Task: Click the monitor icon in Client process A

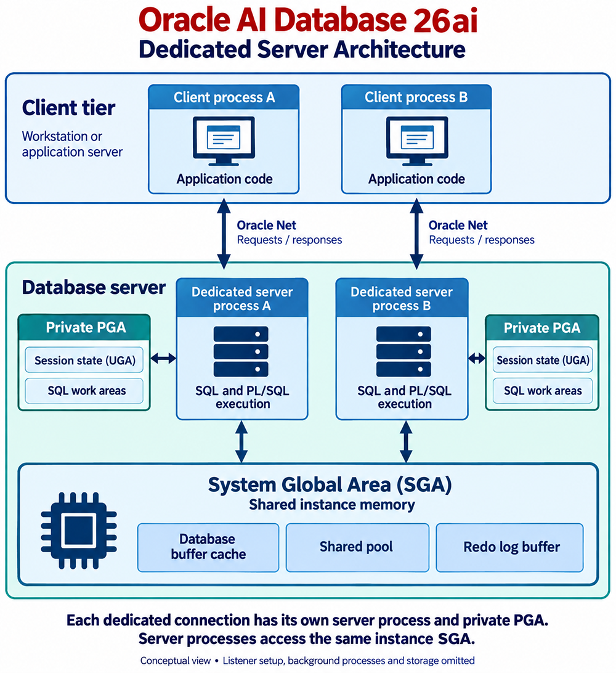Action: click(224, 141)
